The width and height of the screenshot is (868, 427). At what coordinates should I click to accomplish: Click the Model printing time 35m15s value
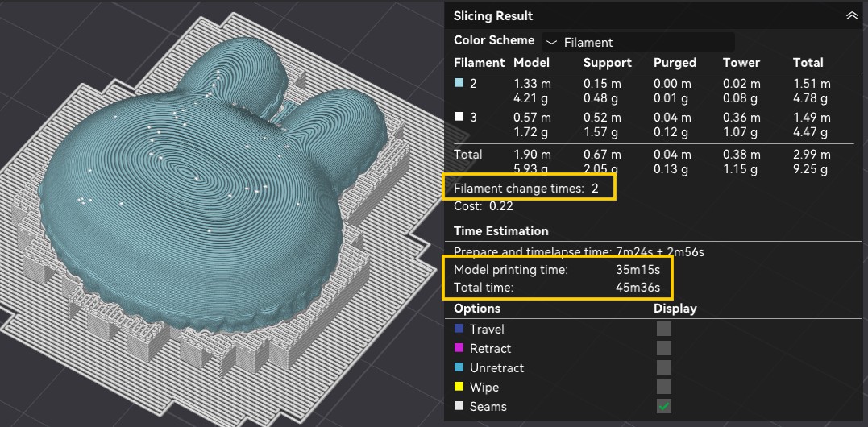(x=638, y=270)
